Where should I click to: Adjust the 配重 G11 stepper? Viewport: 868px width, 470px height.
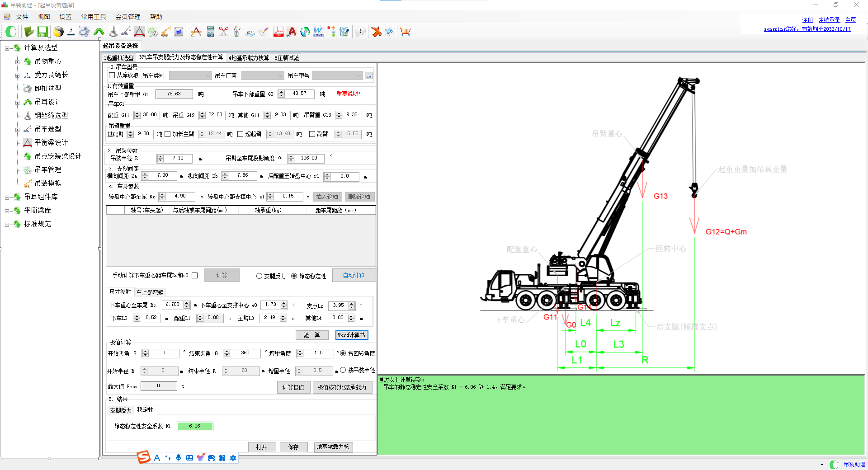coord(137,115)
